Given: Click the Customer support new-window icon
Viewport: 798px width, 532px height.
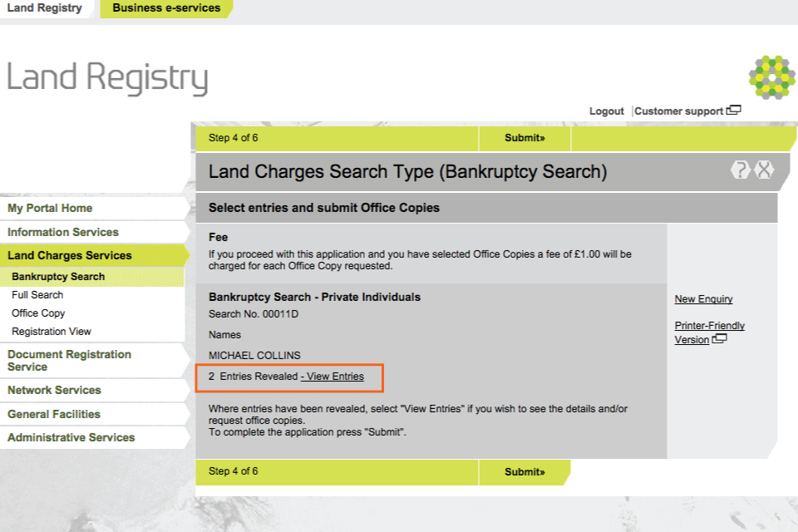Looking at the screenshot, I should (733, 110).
